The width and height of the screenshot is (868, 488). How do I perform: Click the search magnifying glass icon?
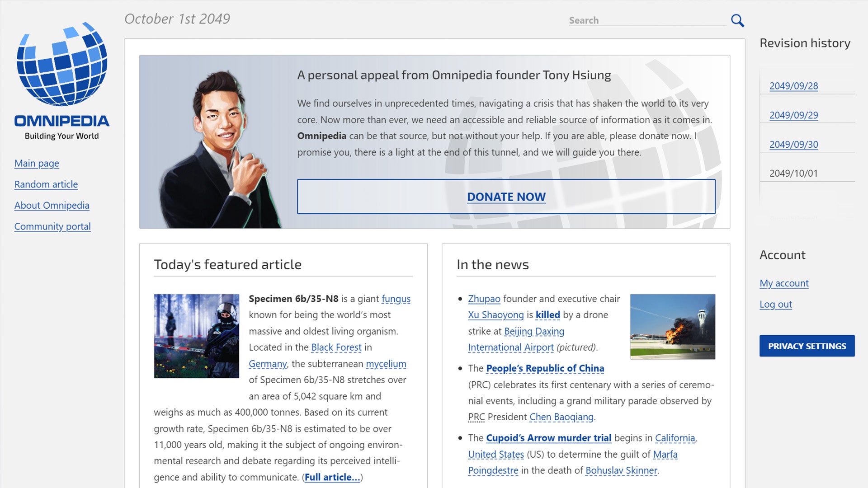click(737, 20)
